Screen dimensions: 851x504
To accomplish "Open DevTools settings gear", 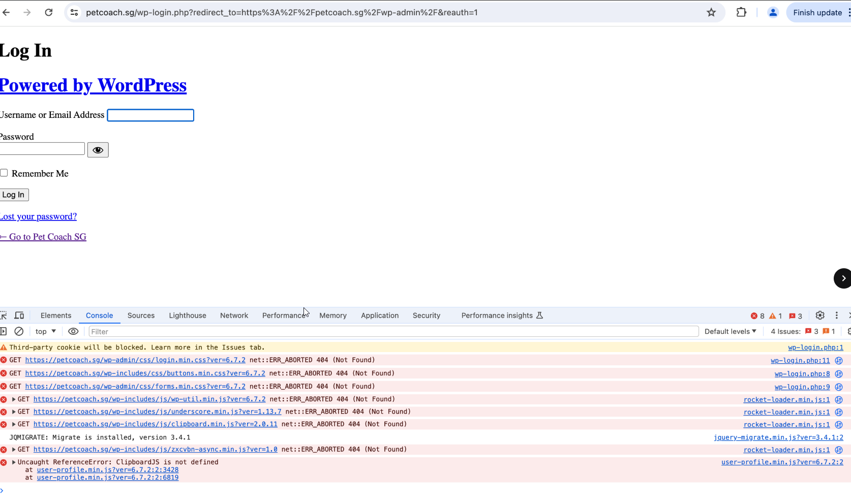I will pos(820,316).
